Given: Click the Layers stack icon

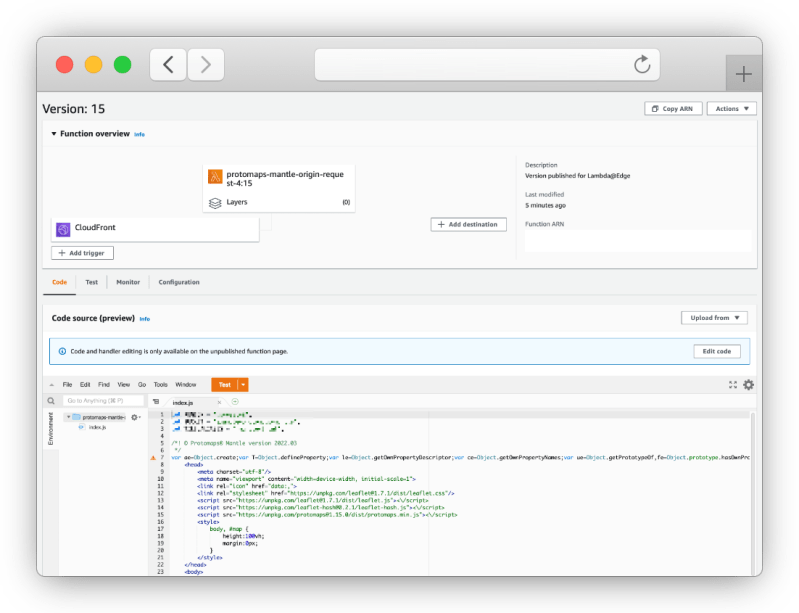Looking at the screenshot, I should pyautogui.click(x=215, y=203).
